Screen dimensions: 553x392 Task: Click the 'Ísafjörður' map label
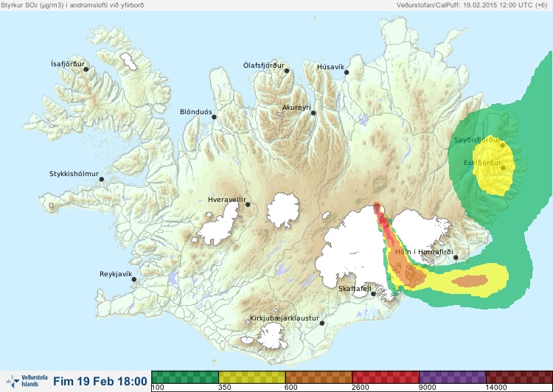tap(68, 64)
